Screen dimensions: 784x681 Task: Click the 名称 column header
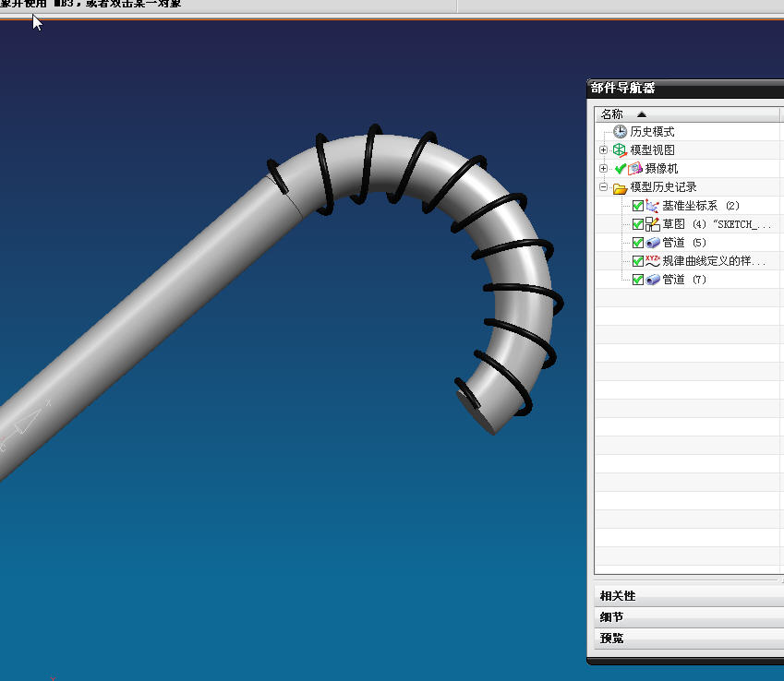pyautogui.click(x=687, y=114)
